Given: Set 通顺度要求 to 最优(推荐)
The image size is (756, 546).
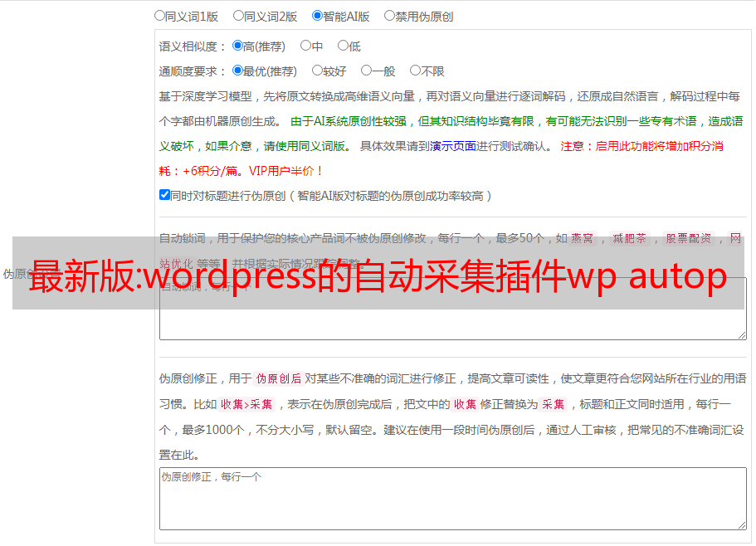Looking at the screenshot, I should click(x=237, y=71).
